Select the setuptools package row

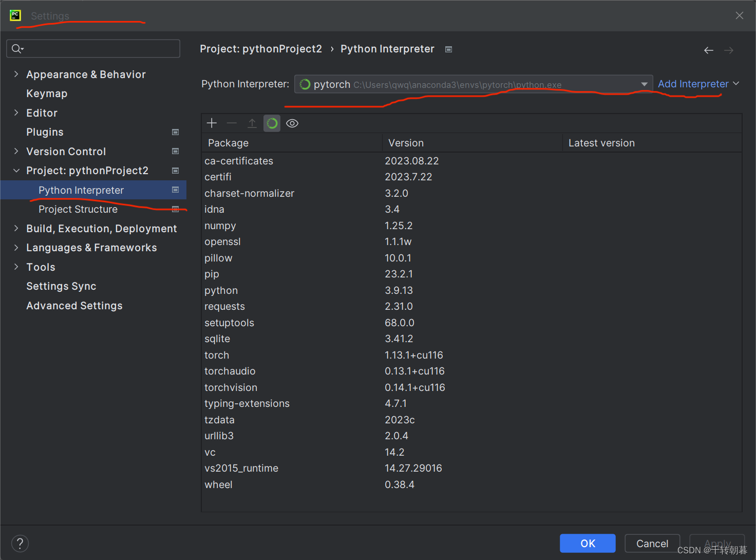click(471, 323)
